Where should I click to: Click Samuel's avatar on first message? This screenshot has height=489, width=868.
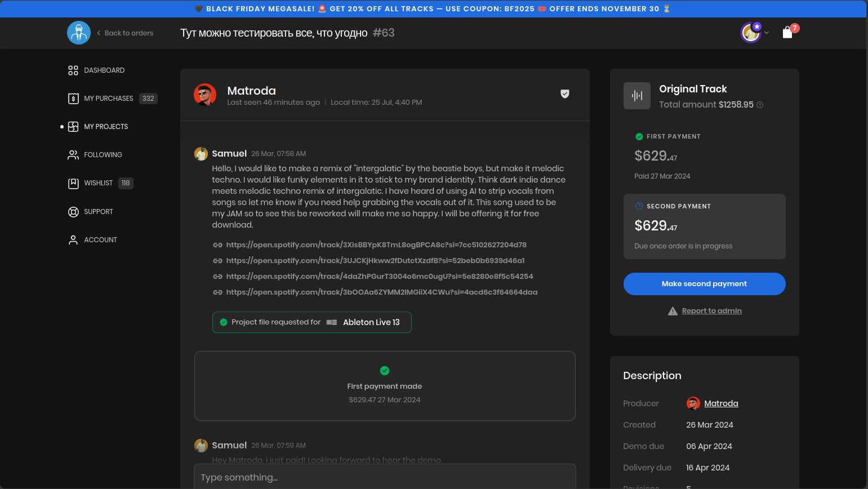201,154
